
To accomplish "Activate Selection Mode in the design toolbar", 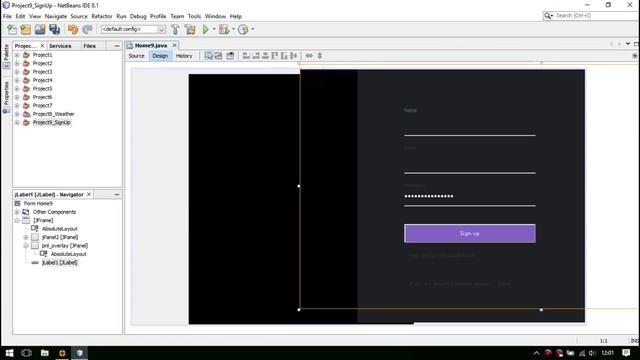I will coord(209,56).
